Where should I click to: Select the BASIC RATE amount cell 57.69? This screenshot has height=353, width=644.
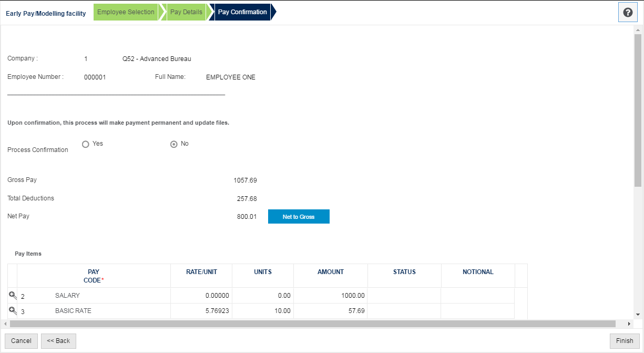[356, 310]
